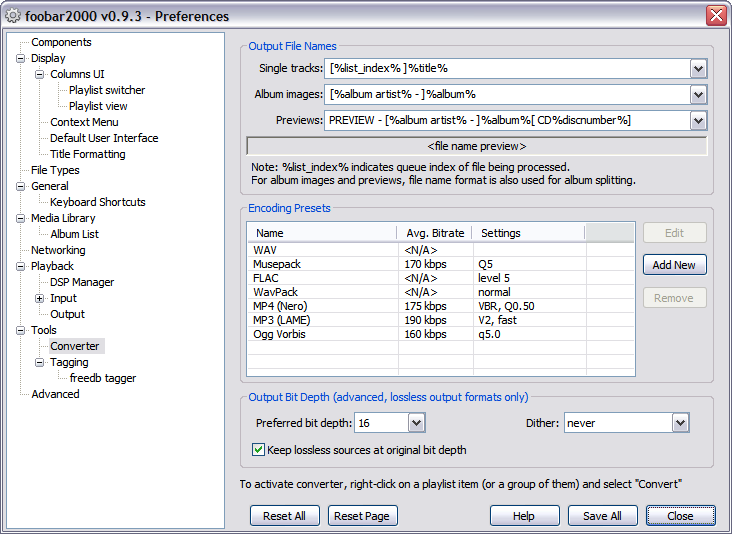732x534 pixels.
Task: Sort presets by Name column header
Action: coord(322,233)
